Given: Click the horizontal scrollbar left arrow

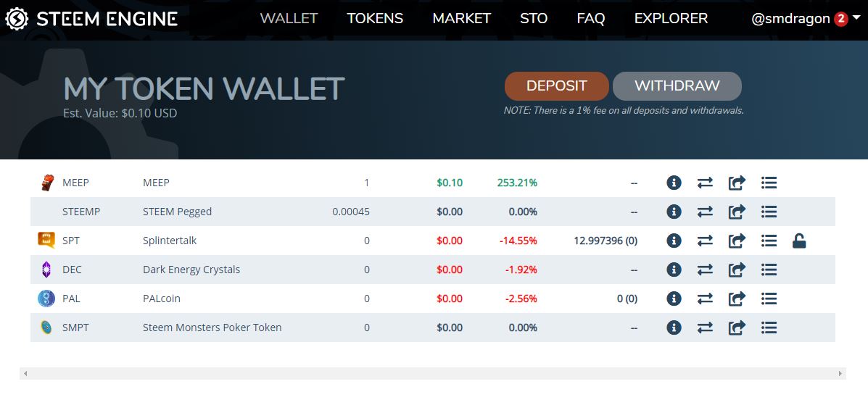Looking at the screenshot, I should click(25, 374).
